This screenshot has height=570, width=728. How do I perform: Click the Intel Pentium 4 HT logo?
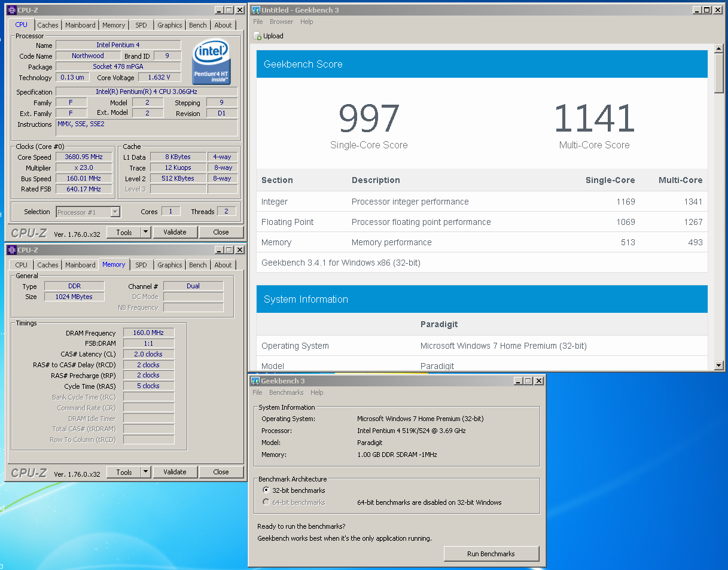[x=212, y=62]
